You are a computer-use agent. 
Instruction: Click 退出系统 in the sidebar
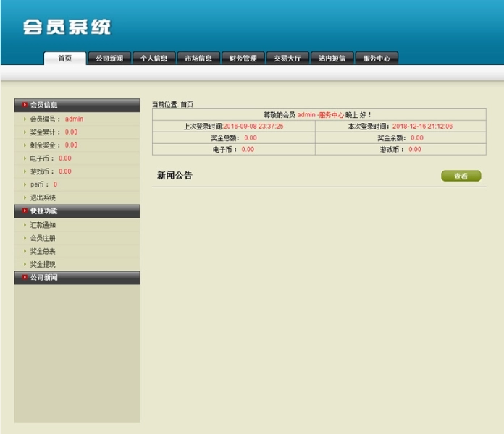click(x=43, y=197)
